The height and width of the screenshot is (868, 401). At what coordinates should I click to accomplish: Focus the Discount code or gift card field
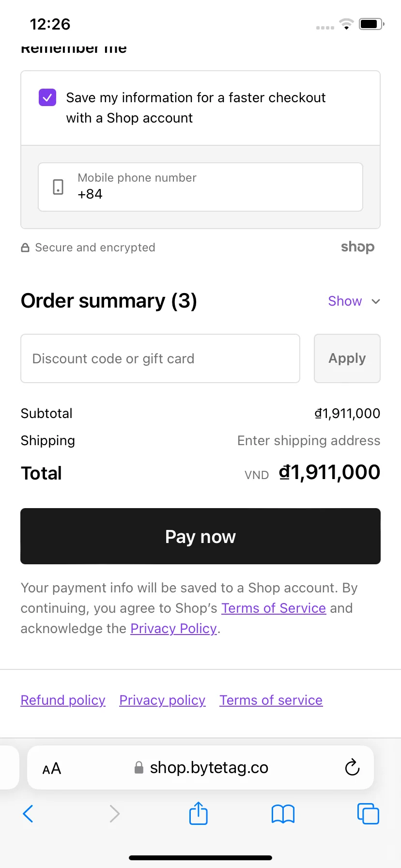point(160,358)
